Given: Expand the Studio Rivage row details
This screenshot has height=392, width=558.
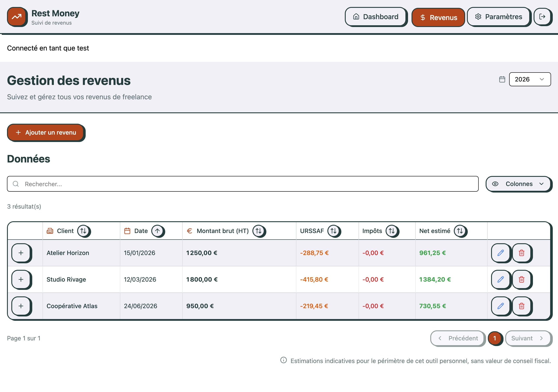Looking at the screenshot, I should (21, 279).
